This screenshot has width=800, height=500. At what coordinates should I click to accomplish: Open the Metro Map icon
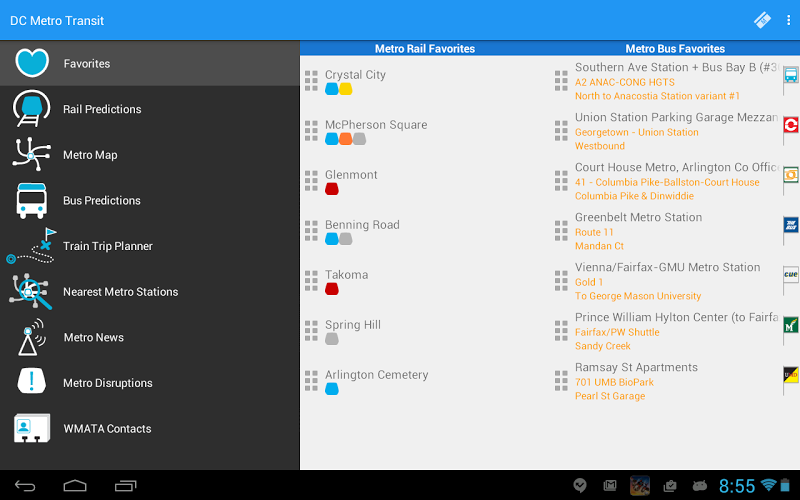coord(31,154)
